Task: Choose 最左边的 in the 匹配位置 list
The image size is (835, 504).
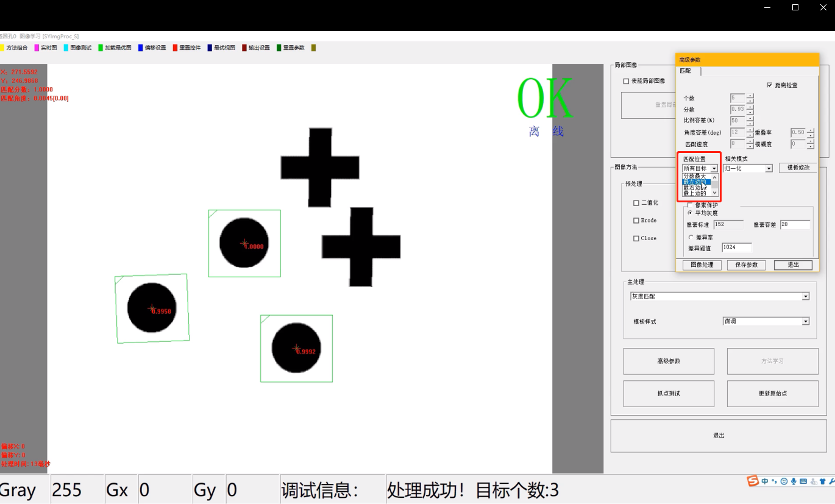Action: [695, 182]
